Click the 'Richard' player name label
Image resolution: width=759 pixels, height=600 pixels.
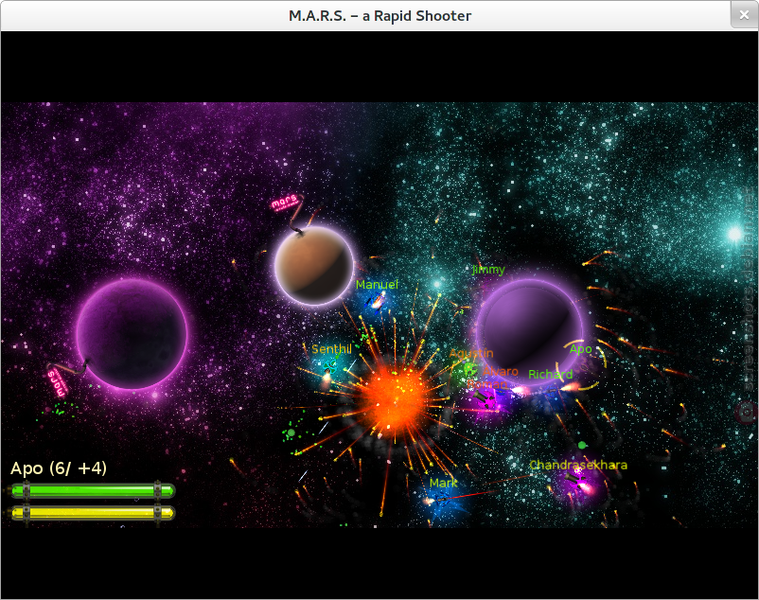[x=550, y=374]
